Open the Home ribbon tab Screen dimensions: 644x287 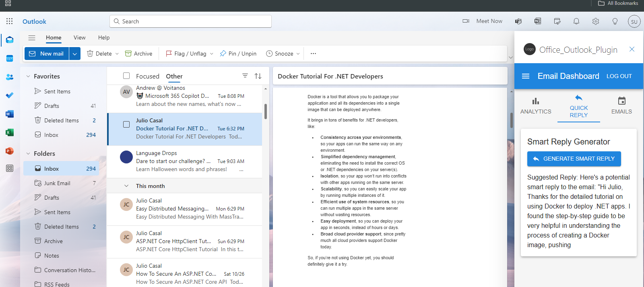click(54, 37)
